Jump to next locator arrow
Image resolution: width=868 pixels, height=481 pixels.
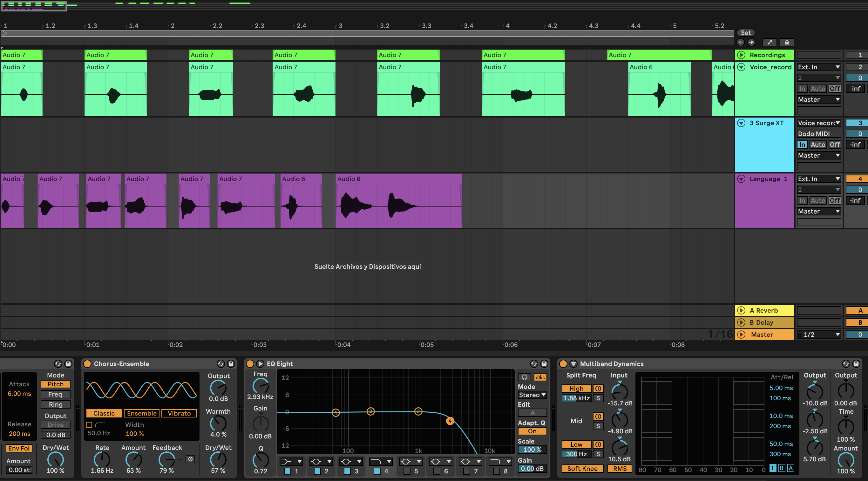(x=751, y=42)
